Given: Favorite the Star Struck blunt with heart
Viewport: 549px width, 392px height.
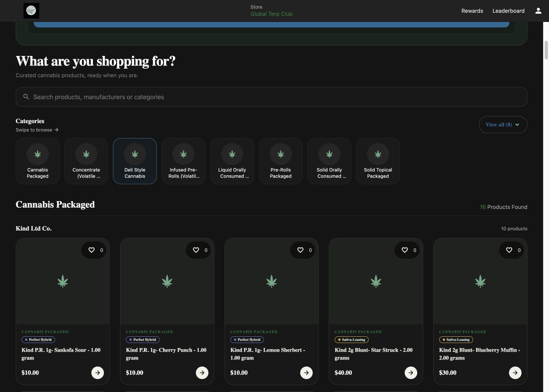Looking at the screenshot, I should point(405,250).
